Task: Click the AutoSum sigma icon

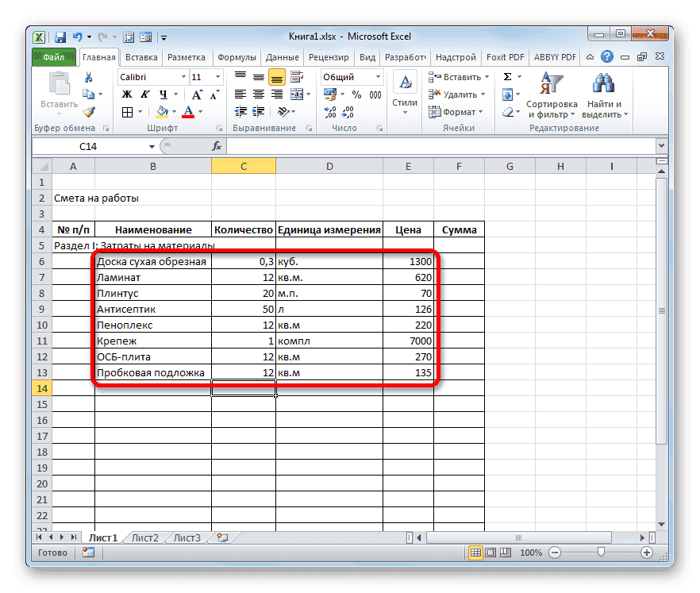Action: pos(507,78)
